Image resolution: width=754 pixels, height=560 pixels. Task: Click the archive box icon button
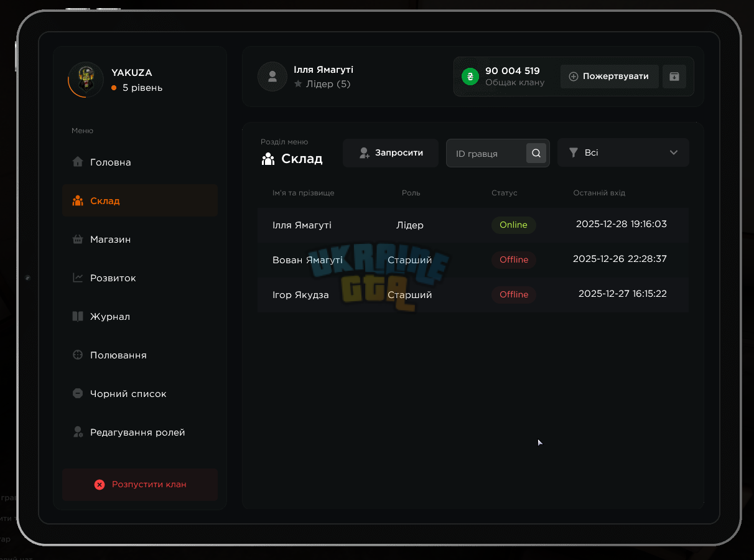[674, 77]
